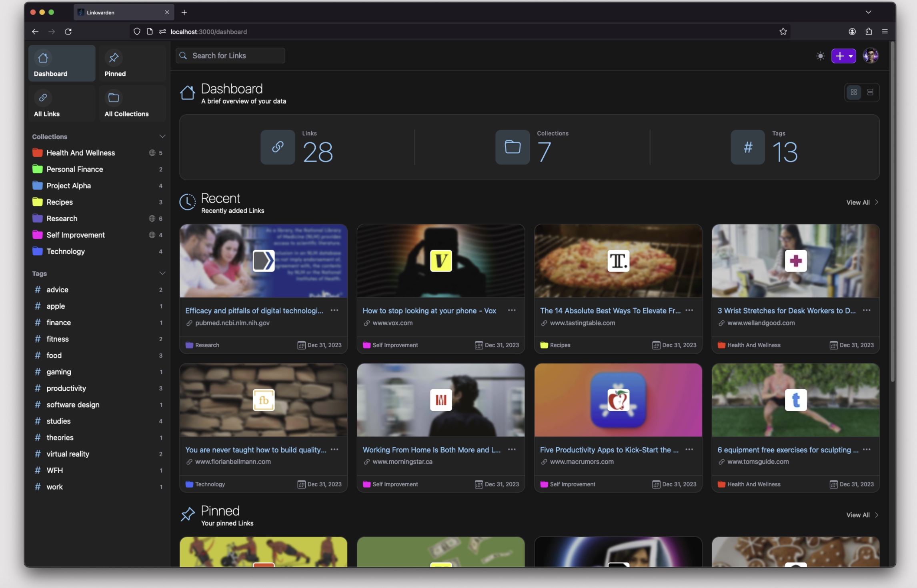Switch to the card grid view
This screenshot has height=588, width=917.
click(x=854, y=92)
